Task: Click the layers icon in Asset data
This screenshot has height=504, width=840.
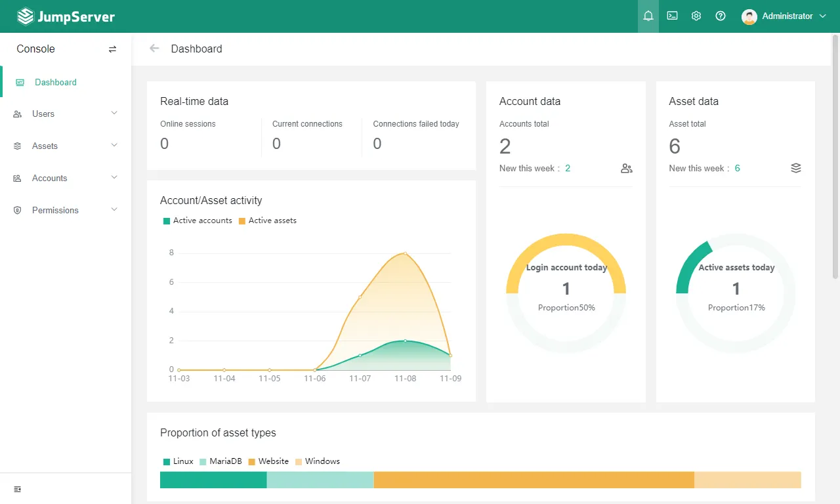Action: (x=796, y=169)
